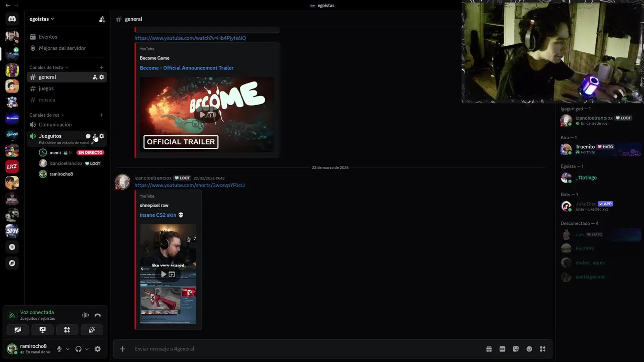Open izancioelranciox avatar in chat message
Image resolution: width=644 pixels, height=362 pixels.
click(122, 182)
